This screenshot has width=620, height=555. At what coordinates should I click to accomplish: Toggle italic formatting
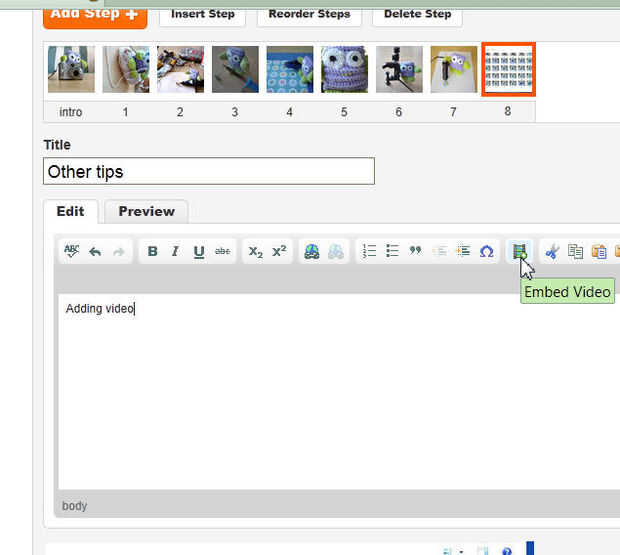(x=176, y=251)
